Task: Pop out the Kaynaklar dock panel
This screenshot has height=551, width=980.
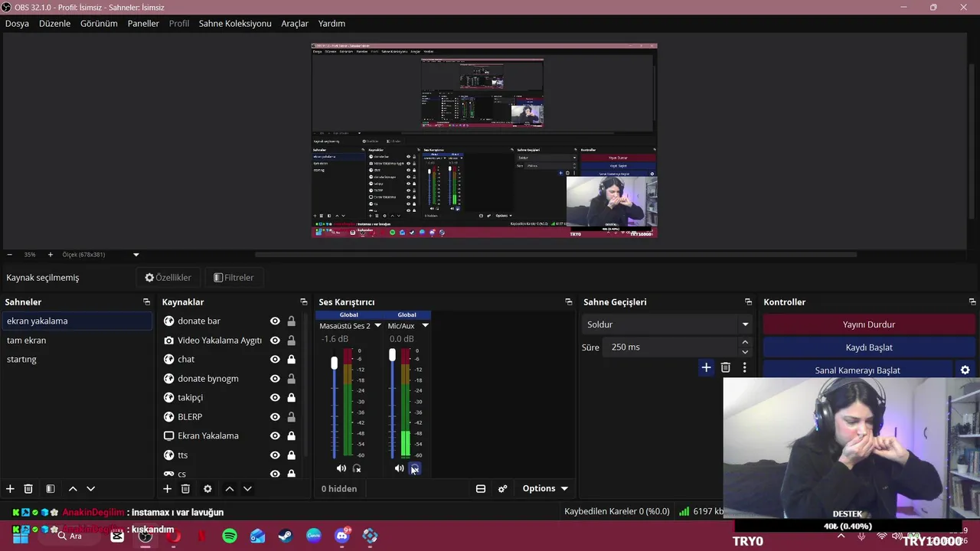Action: coord(303,302)
